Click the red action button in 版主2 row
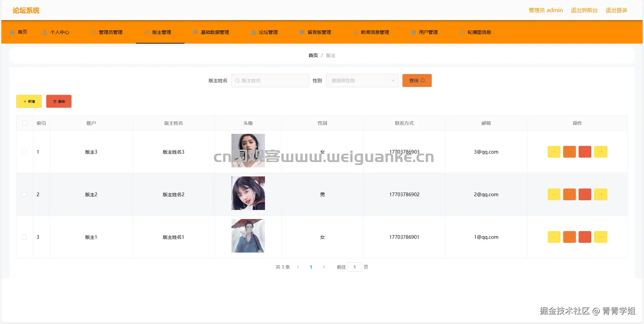This screenshot has width=644, height=324. 585,195
